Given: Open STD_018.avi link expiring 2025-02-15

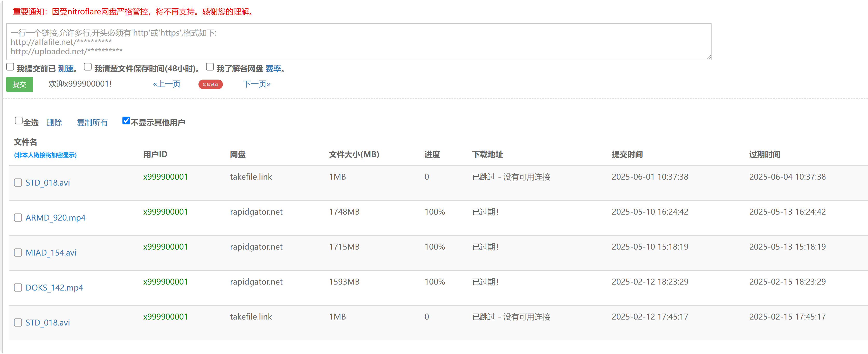Looking at the screenshot, I should [48, 323].
